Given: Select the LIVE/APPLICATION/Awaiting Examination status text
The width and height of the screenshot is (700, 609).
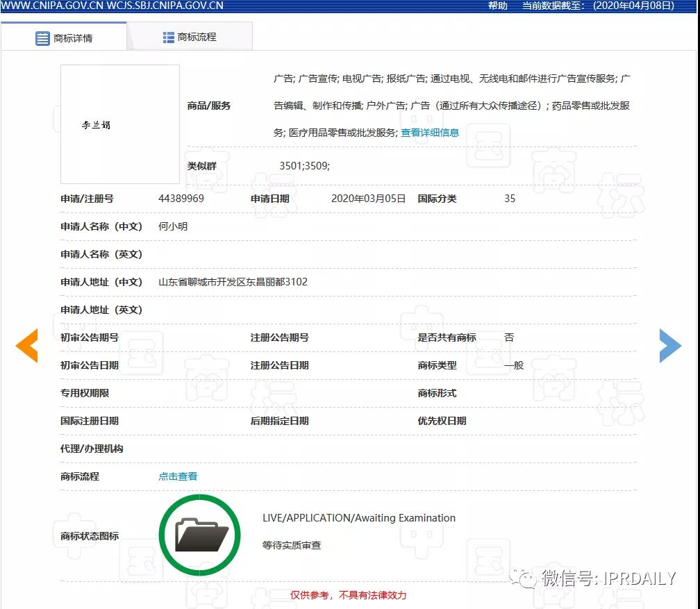Looking at the screenshot, I should click(x=359, y=518).
